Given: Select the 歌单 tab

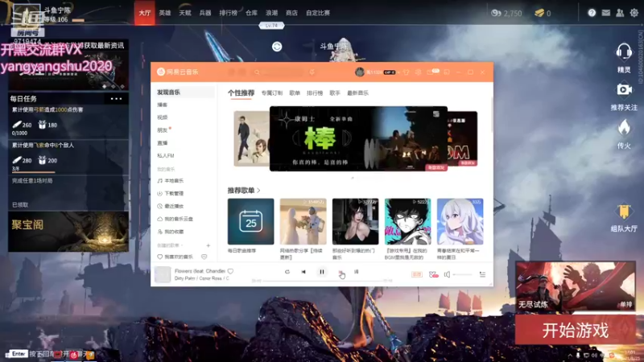Looking at the screenshot, I should [295, 93].
